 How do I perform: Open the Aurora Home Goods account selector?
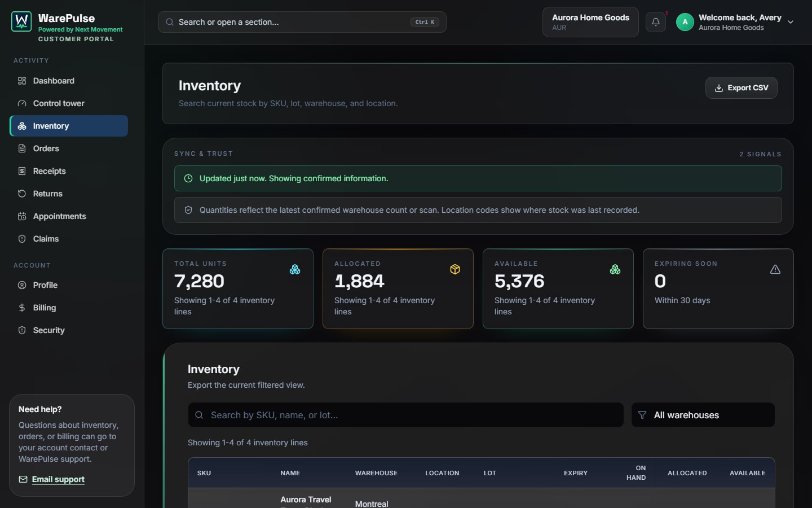click(590, 22)
